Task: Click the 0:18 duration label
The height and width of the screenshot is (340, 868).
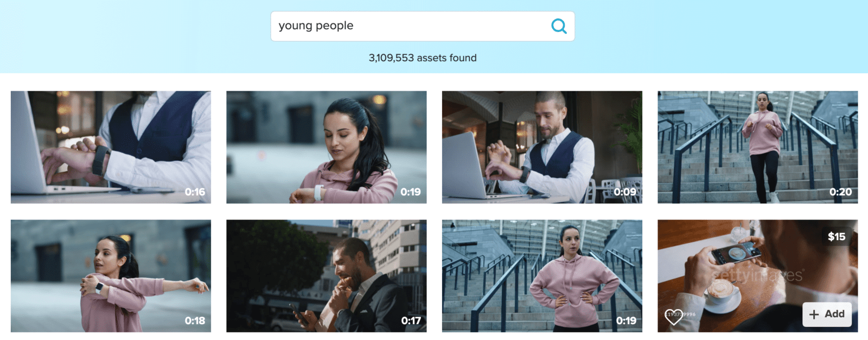Action: point(195,320)
